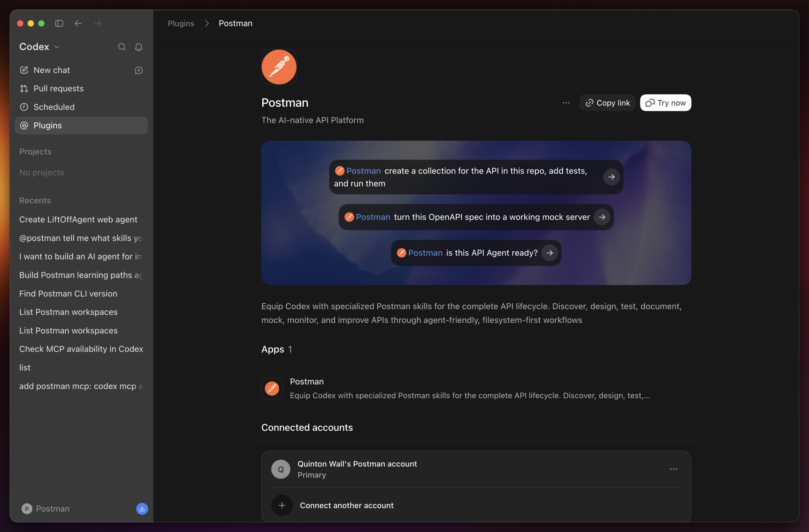The image size is (809, 532).
Task: Go forward with the right arrow
Action: click(98, 23)
